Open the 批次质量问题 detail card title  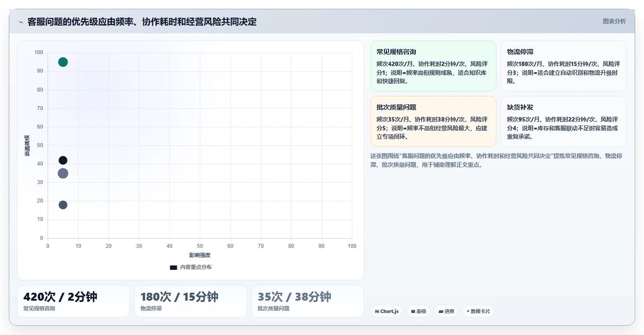click(x=396, y=107)
